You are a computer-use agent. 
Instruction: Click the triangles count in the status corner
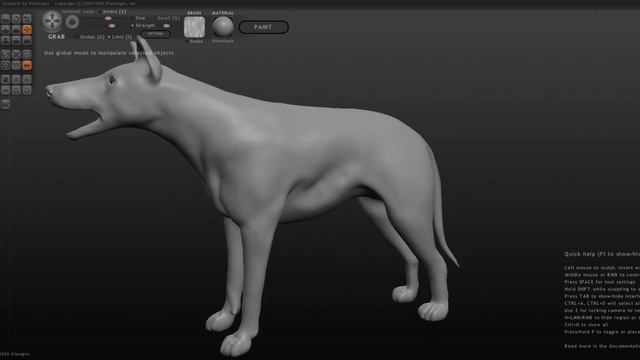coord(15,354)
